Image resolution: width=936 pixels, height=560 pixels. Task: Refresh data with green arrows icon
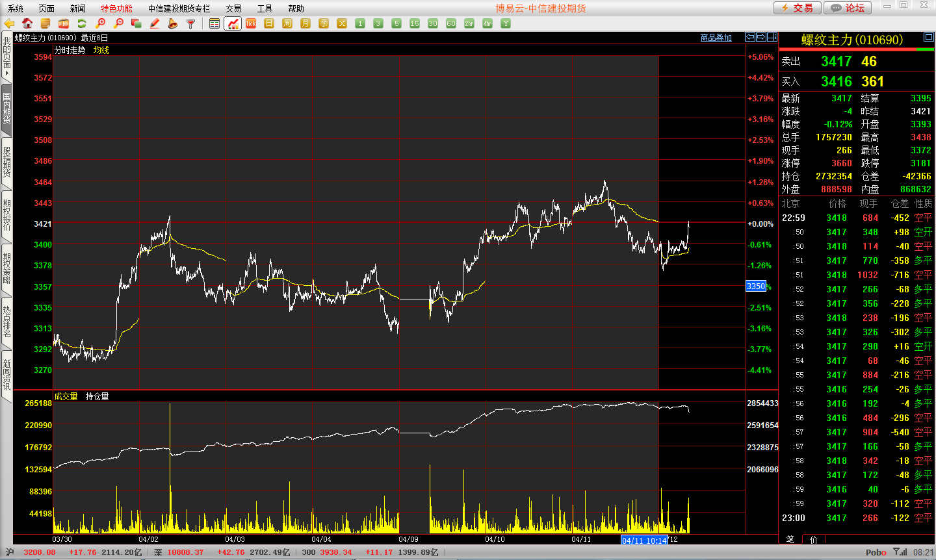coord(82,23)
